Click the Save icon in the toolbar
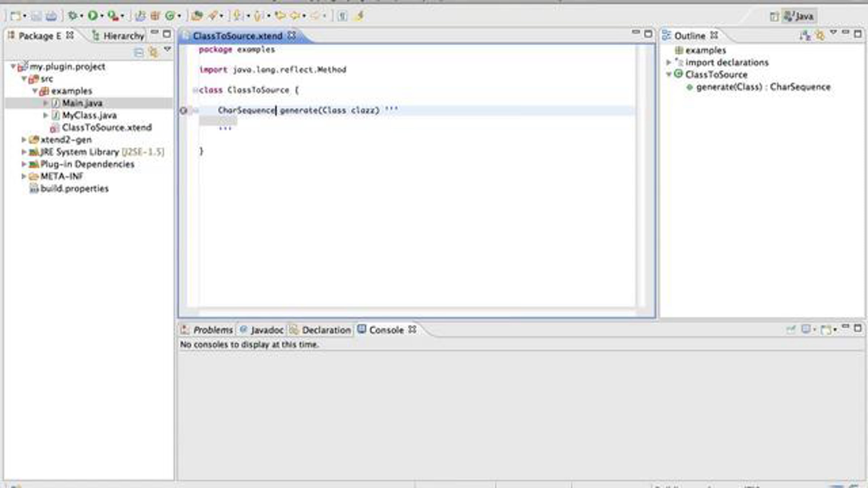The width and height of the screenshot is (868, 488). click(36, 16)
